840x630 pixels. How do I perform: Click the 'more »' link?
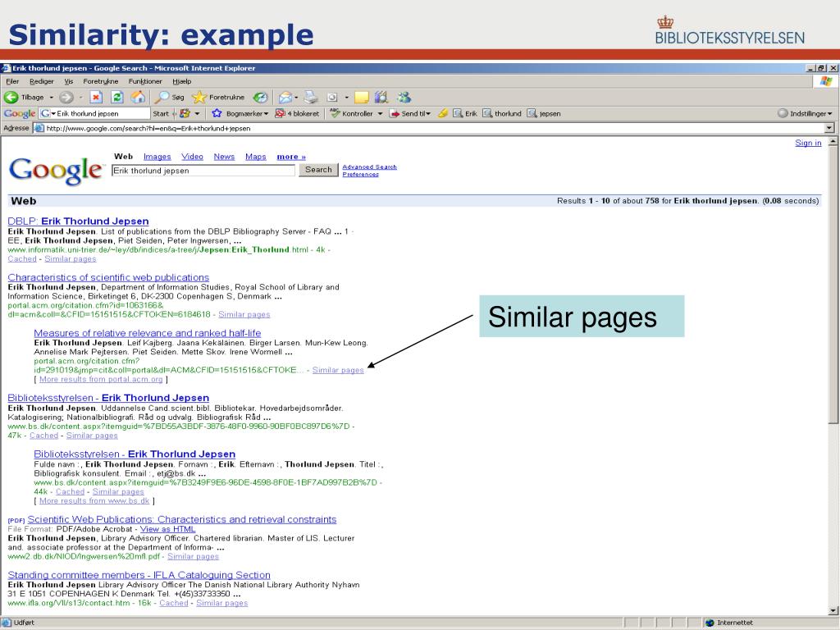tap(291, 157)
